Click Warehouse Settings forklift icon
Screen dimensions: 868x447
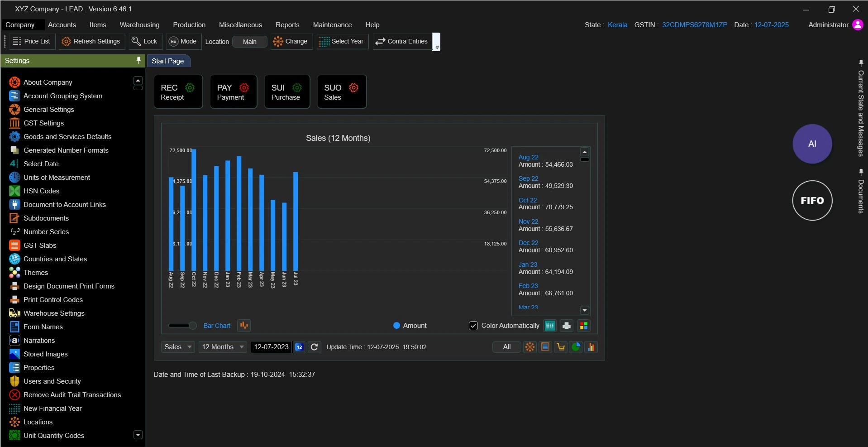point(15,313)
